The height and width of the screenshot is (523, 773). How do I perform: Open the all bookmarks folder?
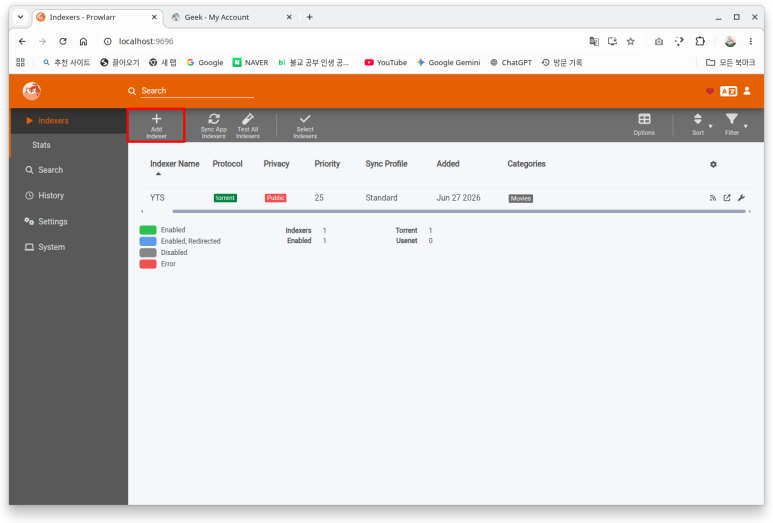(x=730, y=63)
